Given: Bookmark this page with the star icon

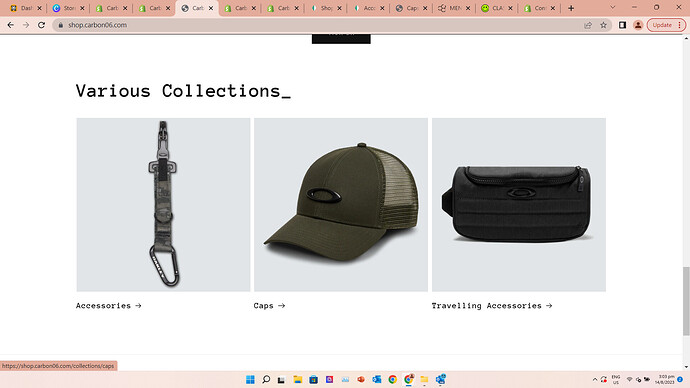Looking at the screenshot, I should point(603,25).
